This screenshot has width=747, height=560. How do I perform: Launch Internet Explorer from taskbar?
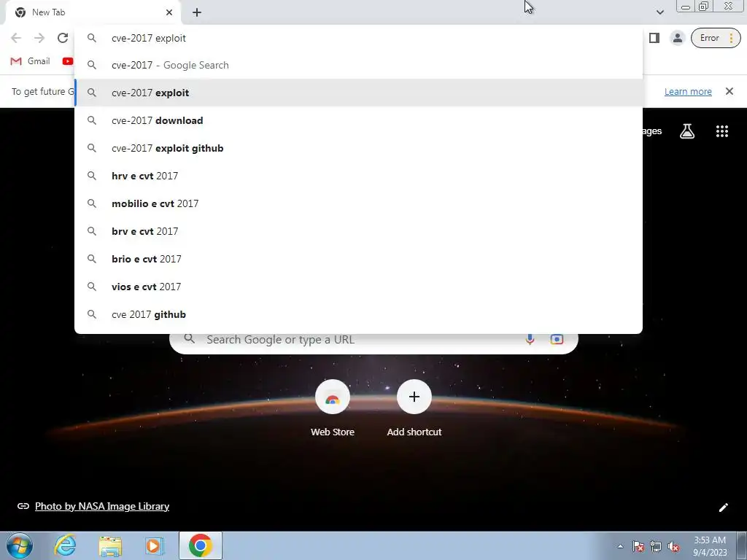tap(65, 545)
